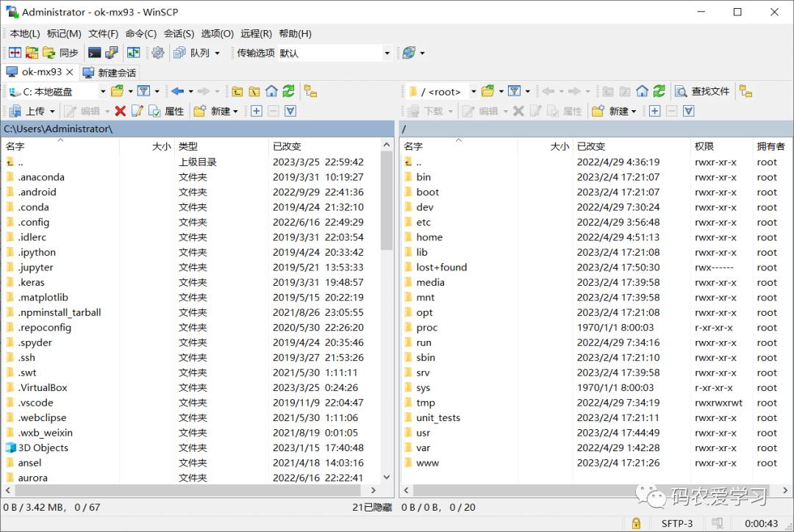Open the 选项(O) menu
Screen dimensions: 794x532
pyautogui.click(x=217, y=33)
